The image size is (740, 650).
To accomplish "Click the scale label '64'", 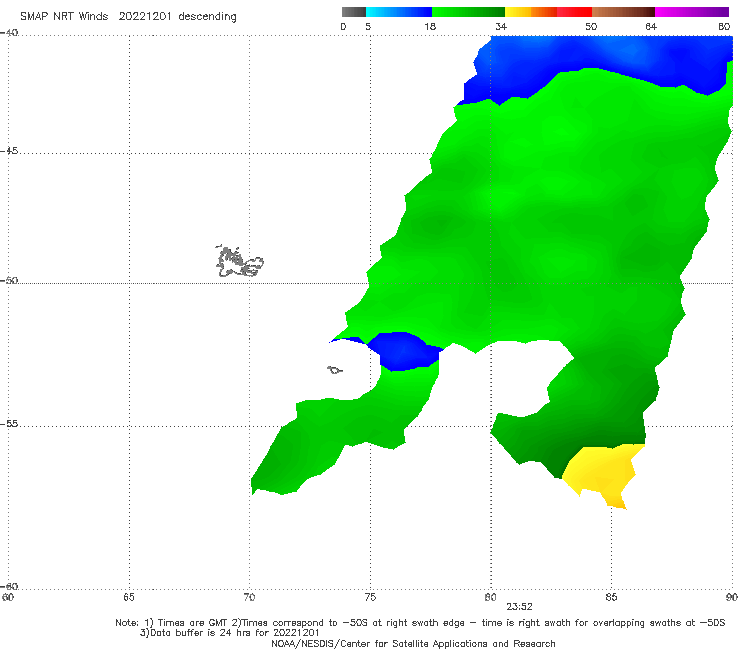I will click(651, 26).
